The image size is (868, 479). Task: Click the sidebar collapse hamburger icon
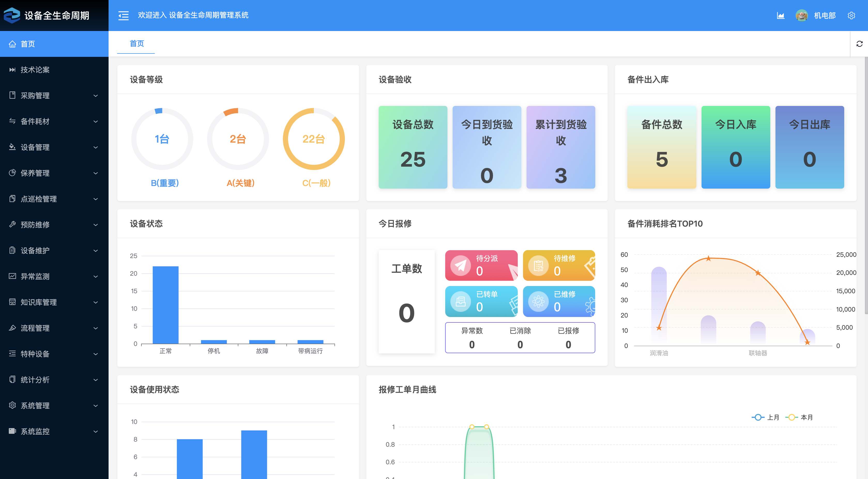click(x=123, y=16)
